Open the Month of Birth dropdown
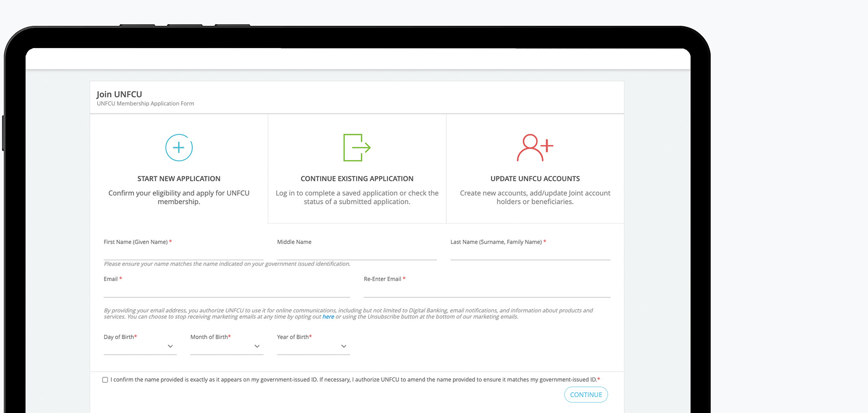The image size is (868, 413). 227,347
